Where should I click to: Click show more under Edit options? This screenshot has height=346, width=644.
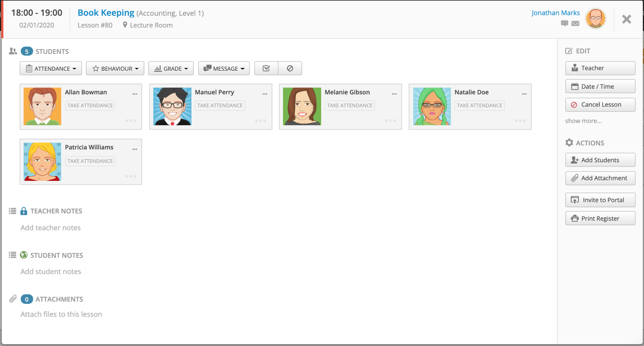click(x=583, y=121)
